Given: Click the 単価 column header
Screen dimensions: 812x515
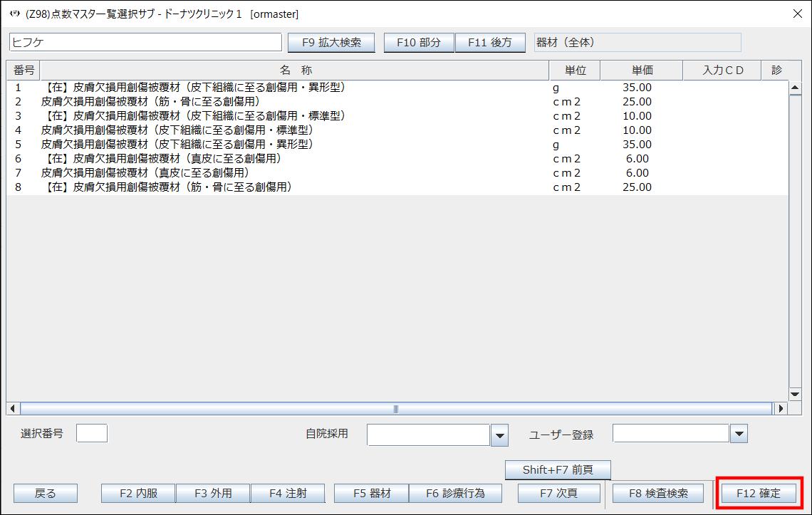Looking at the screenshot, I should 641,71.
